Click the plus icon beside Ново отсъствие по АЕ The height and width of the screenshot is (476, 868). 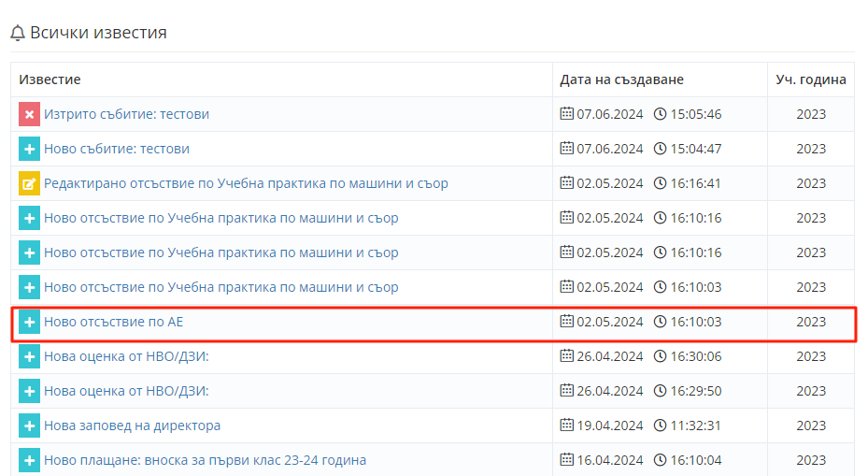29,322
